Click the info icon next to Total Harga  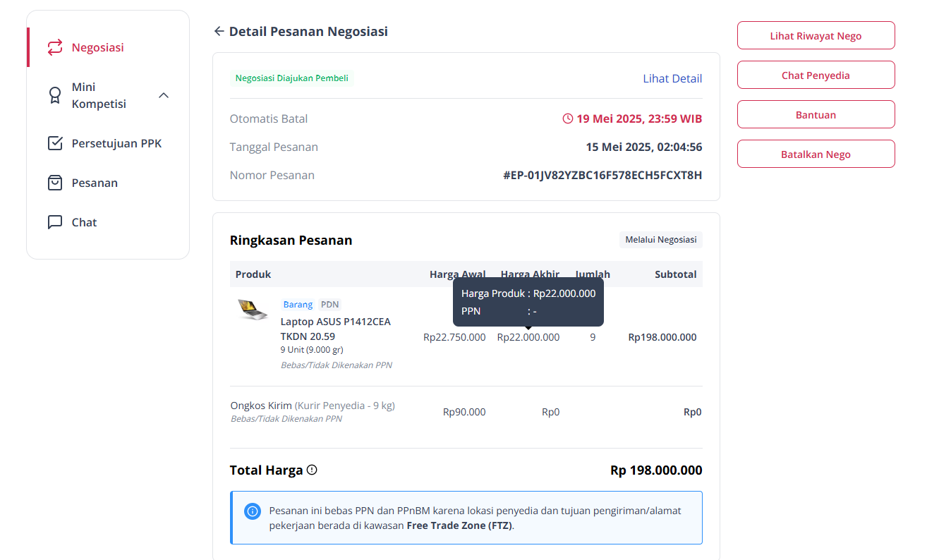pyautogui.click(x=312, y=470)
